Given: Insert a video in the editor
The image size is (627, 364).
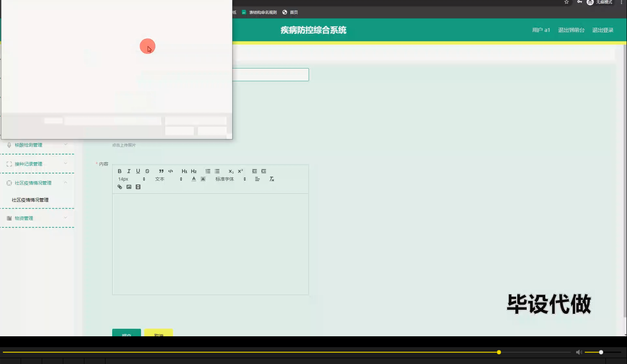Looking at the screenshot, I should pos(138,187).
